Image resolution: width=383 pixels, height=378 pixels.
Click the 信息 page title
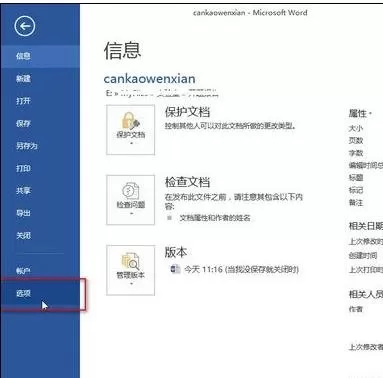click(123, 50)
